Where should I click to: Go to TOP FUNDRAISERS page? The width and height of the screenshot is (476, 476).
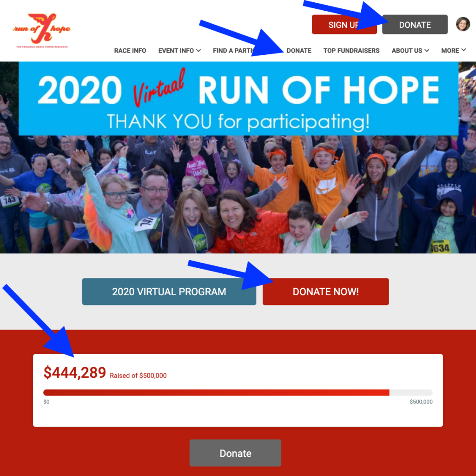(351, 51)
